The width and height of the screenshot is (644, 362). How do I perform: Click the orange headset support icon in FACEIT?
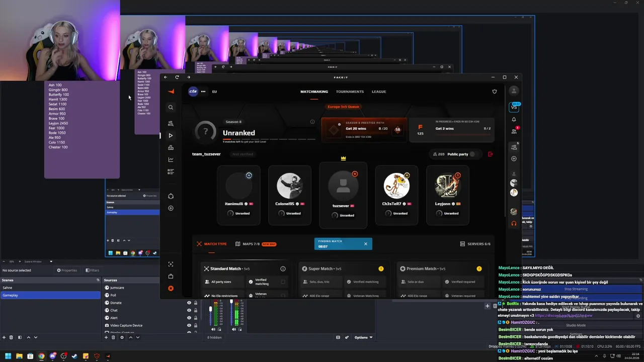pos(514,223)
